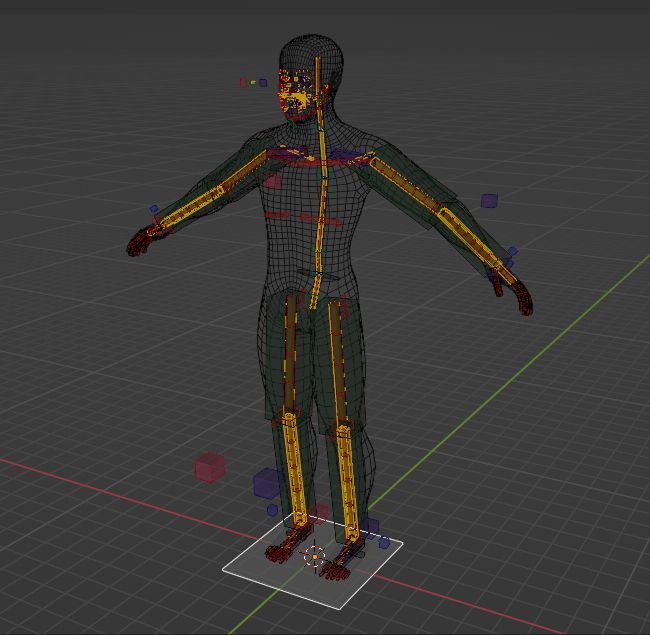This screenshot has height=635, width=650.
Task: Click the small blue sphere near screen-right foot
Action: click(x=384, y=542)
